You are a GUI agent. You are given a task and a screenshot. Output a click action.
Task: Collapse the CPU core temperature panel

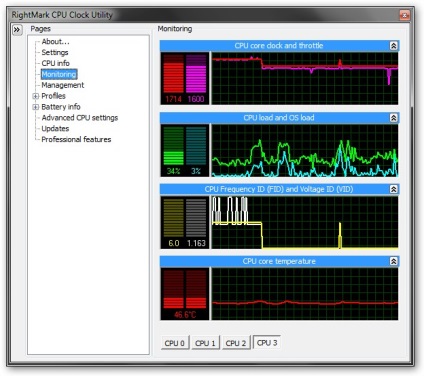pyautogui.click(x=393, y=261)
